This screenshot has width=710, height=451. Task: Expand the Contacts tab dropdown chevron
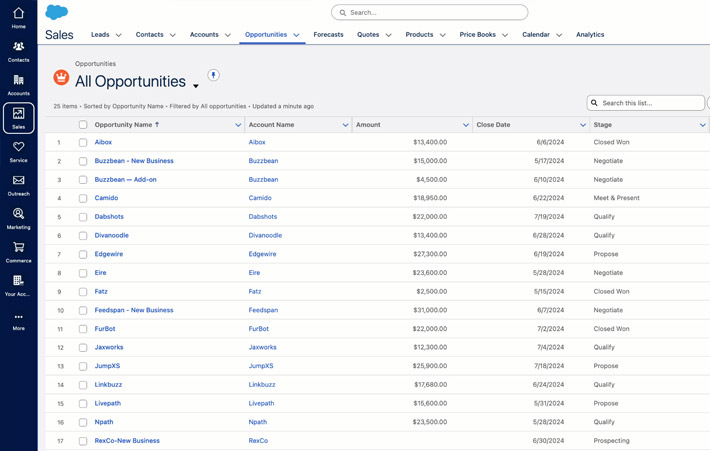tap(173, 35)
